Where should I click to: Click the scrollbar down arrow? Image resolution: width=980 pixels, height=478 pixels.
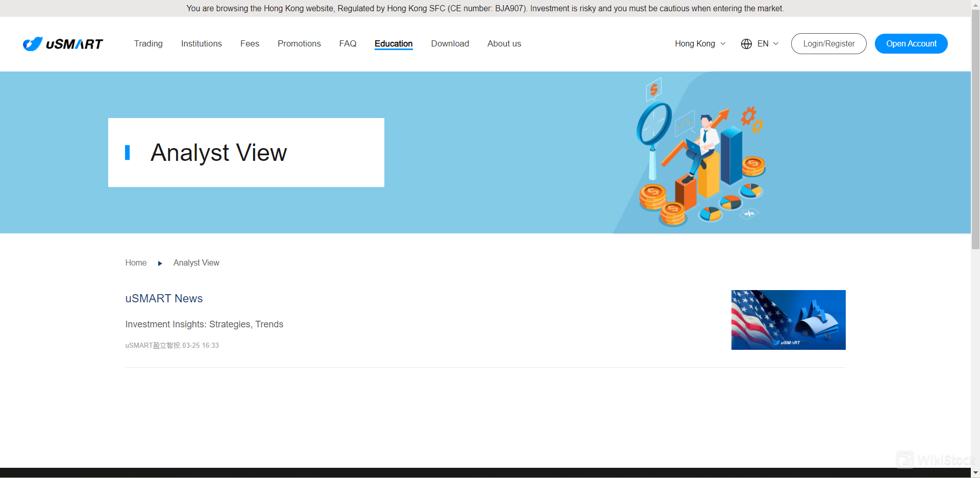pyautogui.click(x=975, y=473)
